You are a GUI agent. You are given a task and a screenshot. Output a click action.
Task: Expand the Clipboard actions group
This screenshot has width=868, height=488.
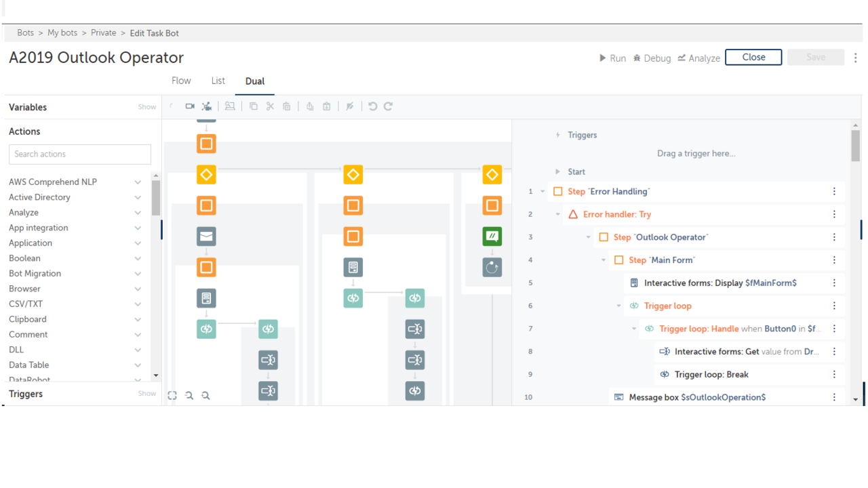point(138,319)
